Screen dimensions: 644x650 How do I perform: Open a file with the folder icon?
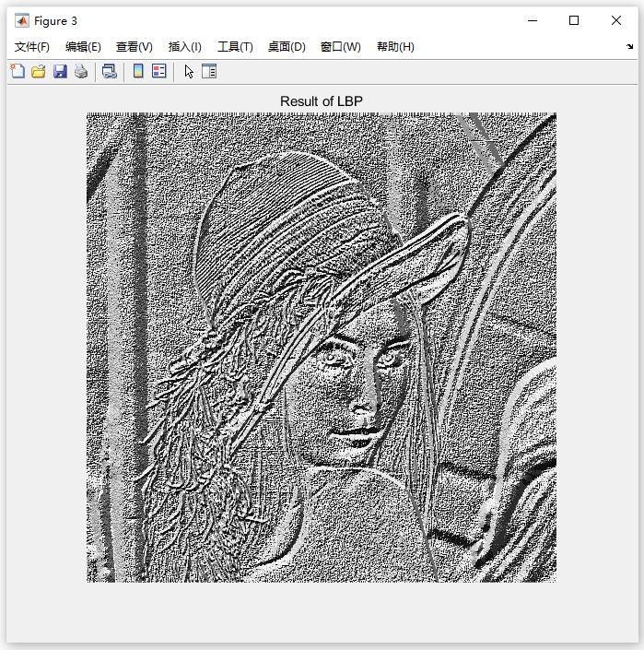point(39,71)
